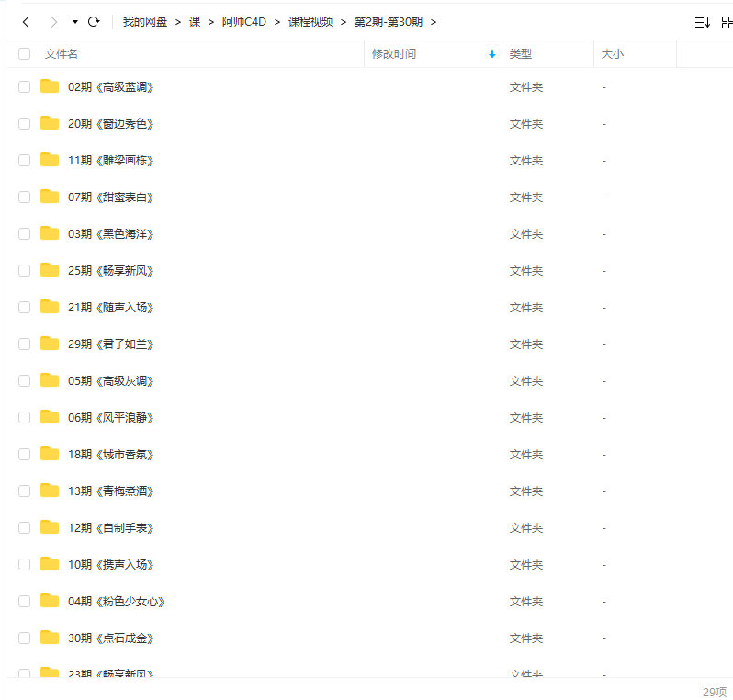Screen dimensions: 733x700
Task: Select checkbox for 18期《城市香氛》
Action: tap(24, 454)
